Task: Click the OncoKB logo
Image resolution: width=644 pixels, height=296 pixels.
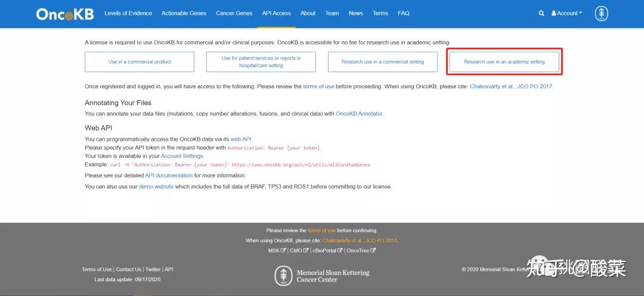Action: pos(65,14)
